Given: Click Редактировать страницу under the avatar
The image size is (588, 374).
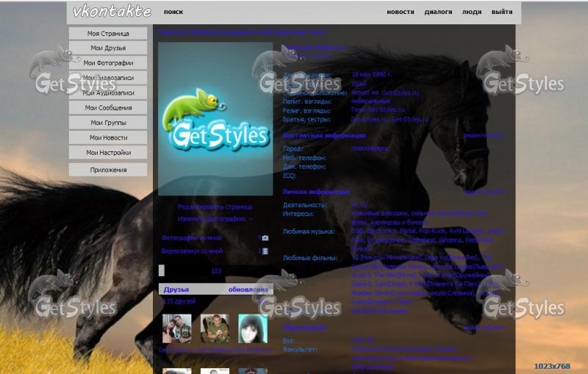Looking at the screenshot, I should [215, 207].
